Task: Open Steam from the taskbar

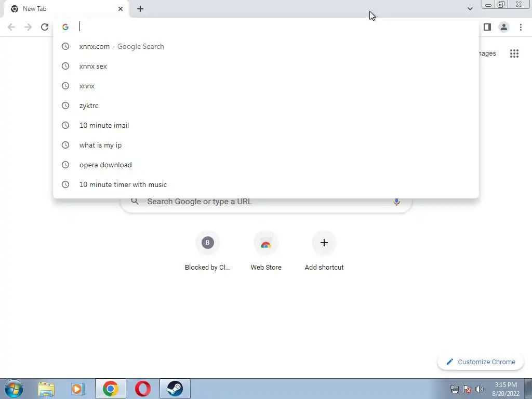Action: click(175, 389)
